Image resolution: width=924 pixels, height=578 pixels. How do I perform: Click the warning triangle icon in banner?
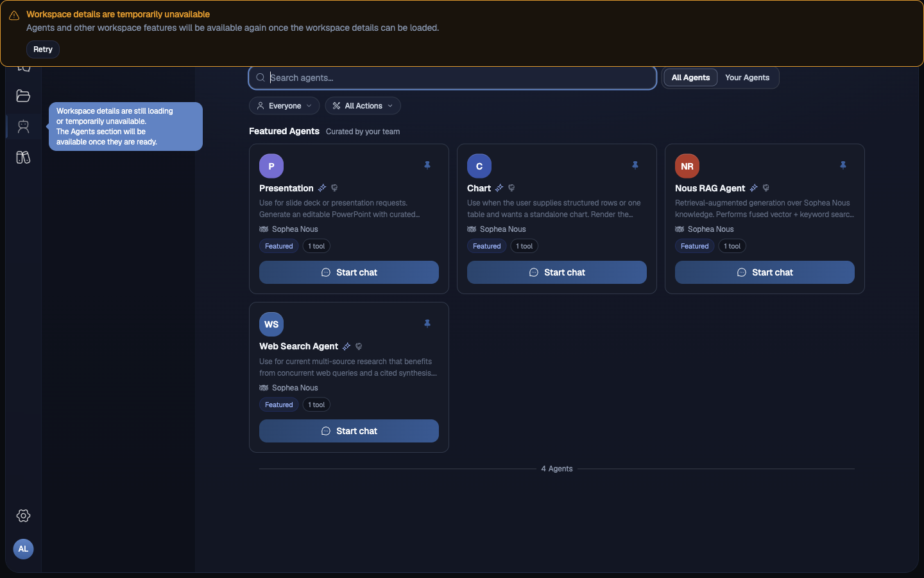(x=14, y=15)
